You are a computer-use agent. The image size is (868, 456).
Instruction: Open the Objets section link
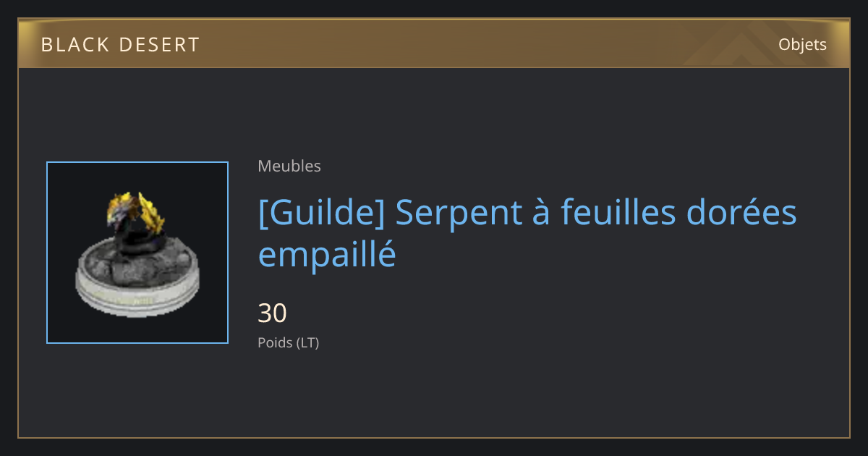pyautogui.click(x=802, y=44)
